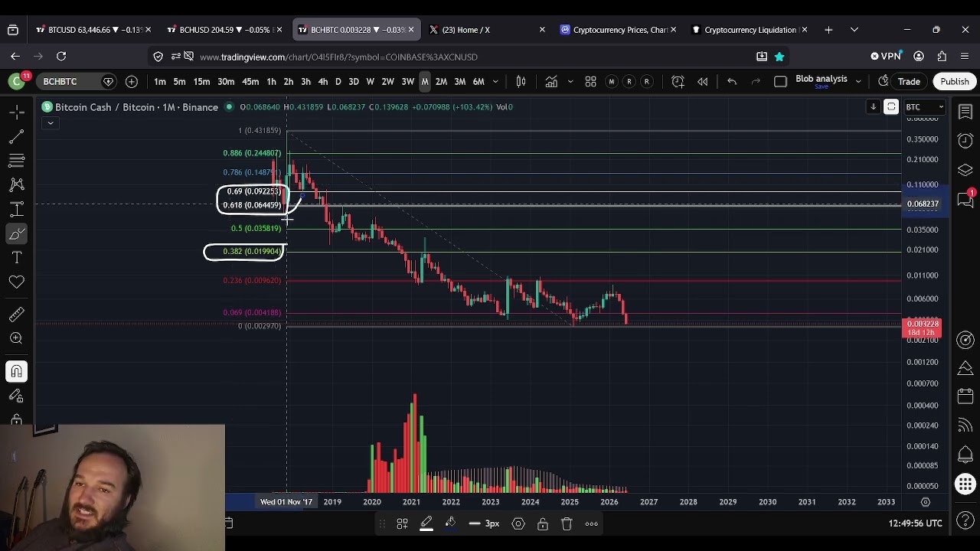Toggle lock on the selected drawing

pos(542,523)
